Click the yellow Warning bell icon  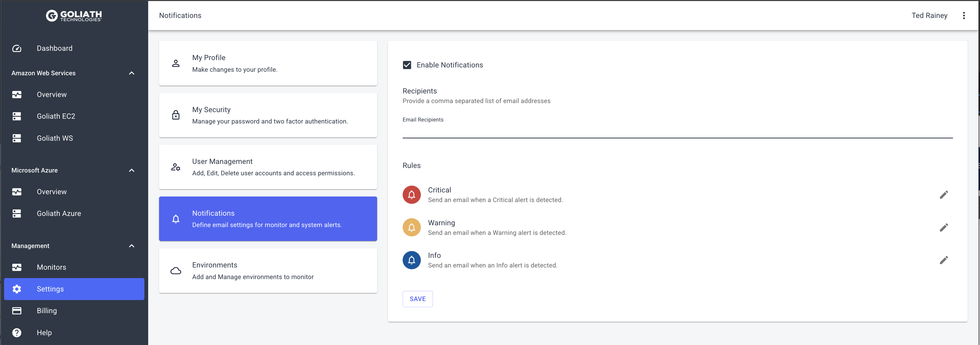click(x=412, y=227)
